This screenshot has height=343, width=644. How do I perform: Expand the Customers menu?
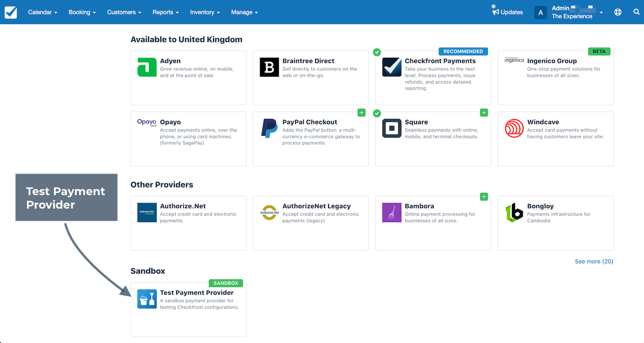[124, 12]
